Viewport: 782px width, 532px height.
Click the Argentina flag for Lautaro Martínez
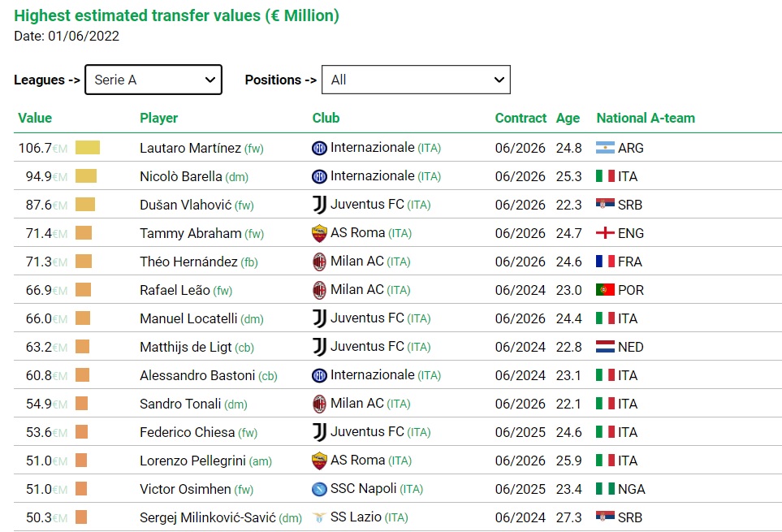pyautogui.click(x=605, y=148)
